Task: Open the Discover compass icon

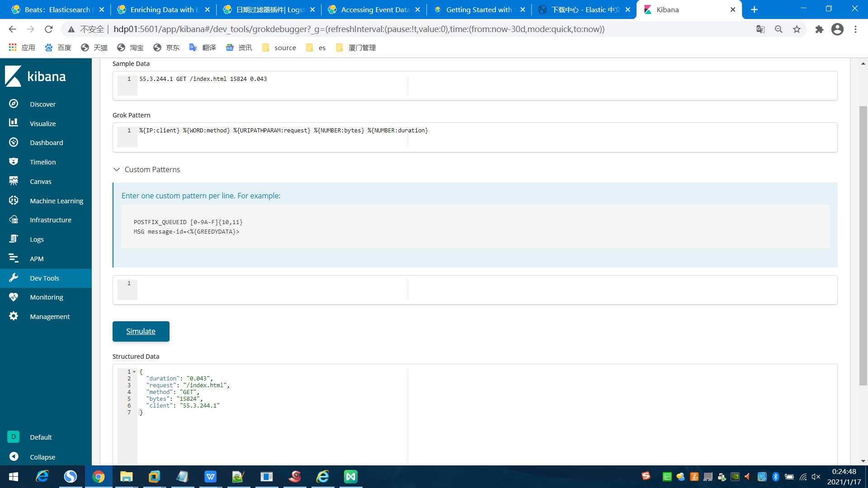Action: [x=14, y=104]
